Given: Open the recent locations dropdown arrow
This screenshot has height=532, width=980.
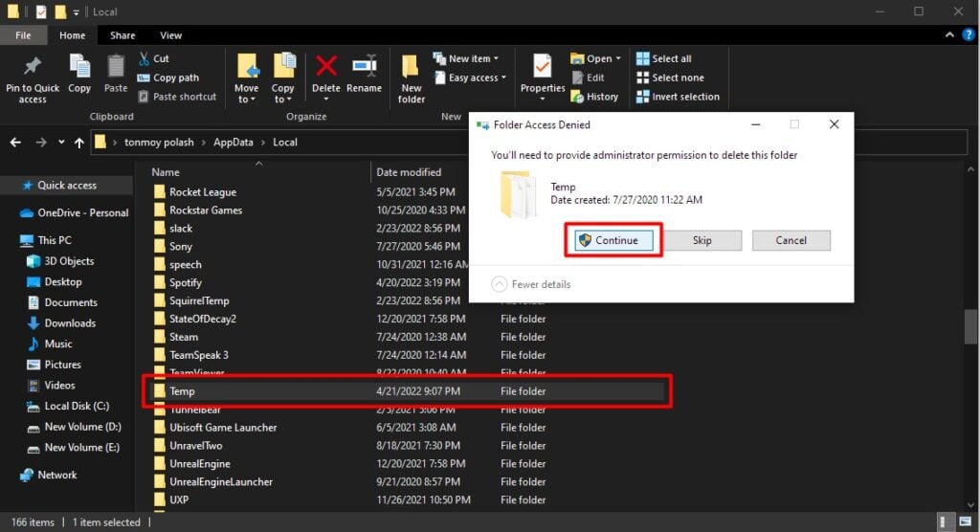Looking at the screenshot, I should (x=61, y=143).
